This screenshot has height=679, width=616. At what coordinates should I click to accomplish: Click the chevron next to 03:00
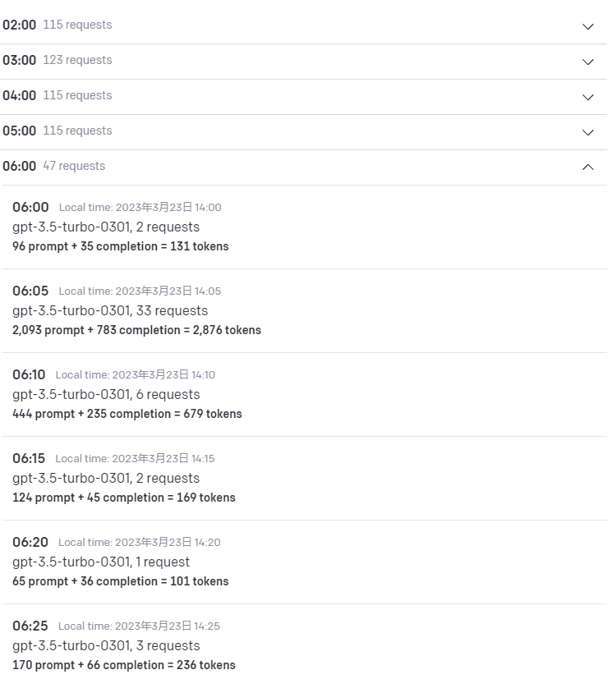588,62
